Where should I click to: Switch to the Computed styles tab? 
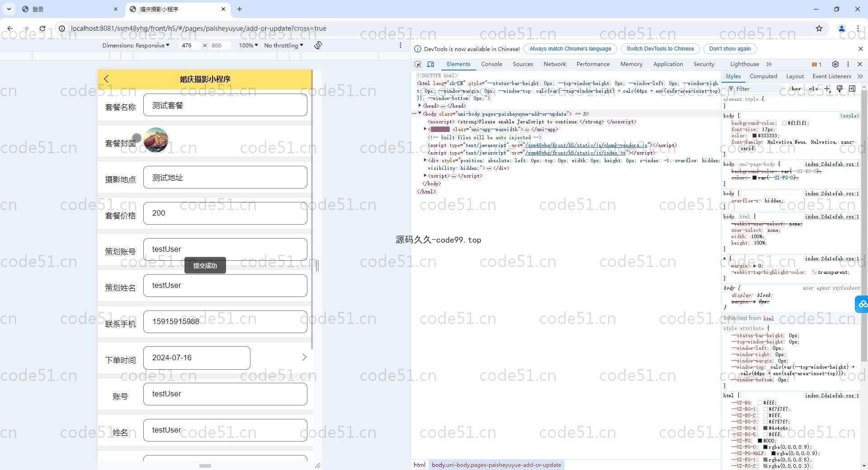pyautogui.click(x=763, y=76)
